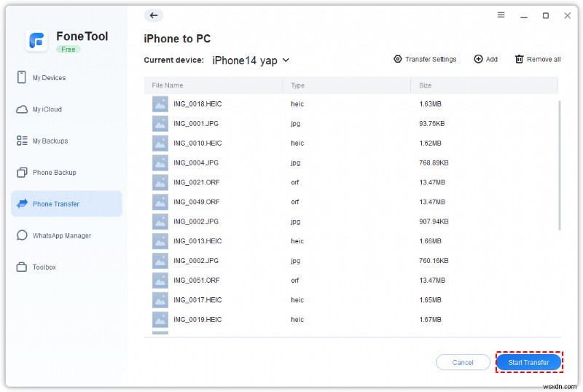The width and height of the screenshot is (583, 392).
Task: Select file name IMG_0019.HEIC
Action: click(197, 319)
